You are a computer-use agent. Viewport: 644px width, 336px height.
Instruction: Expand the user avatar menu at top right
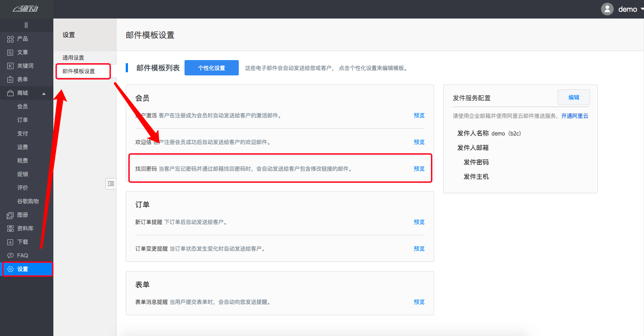pyautogui.click(x=607, y=9)
